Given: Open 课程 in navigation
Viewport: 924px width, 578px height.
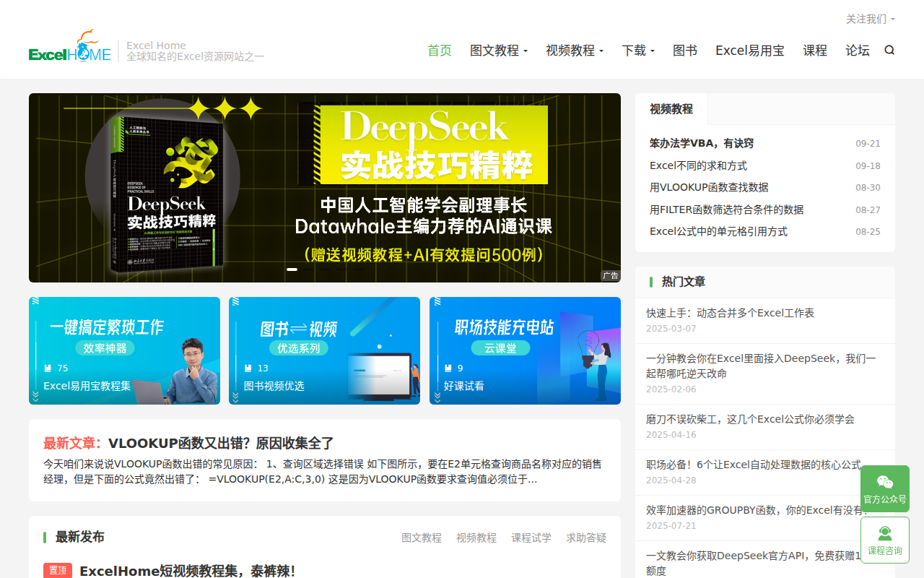Looking at the screenshot, I should [815, 51].
